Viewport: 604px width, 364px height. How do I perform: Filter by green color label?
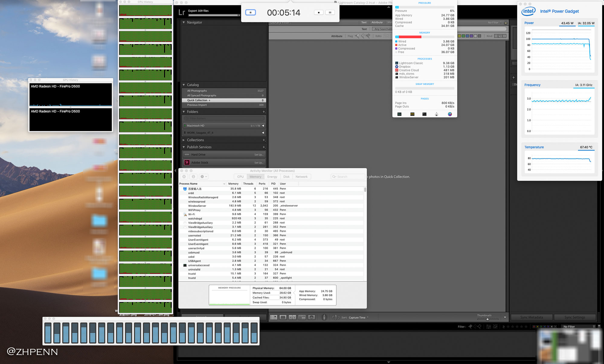pos(464,36)
